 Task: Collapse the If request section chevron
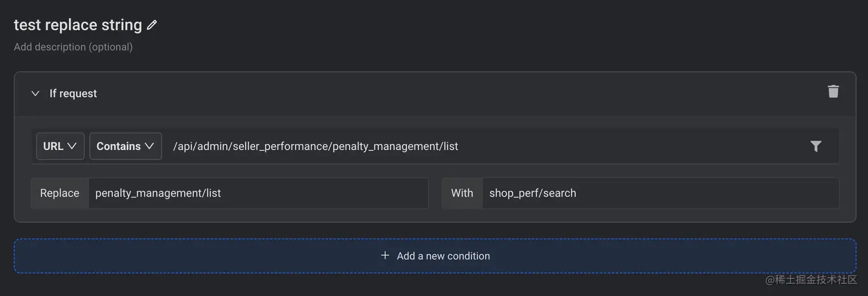click(36, 94)
